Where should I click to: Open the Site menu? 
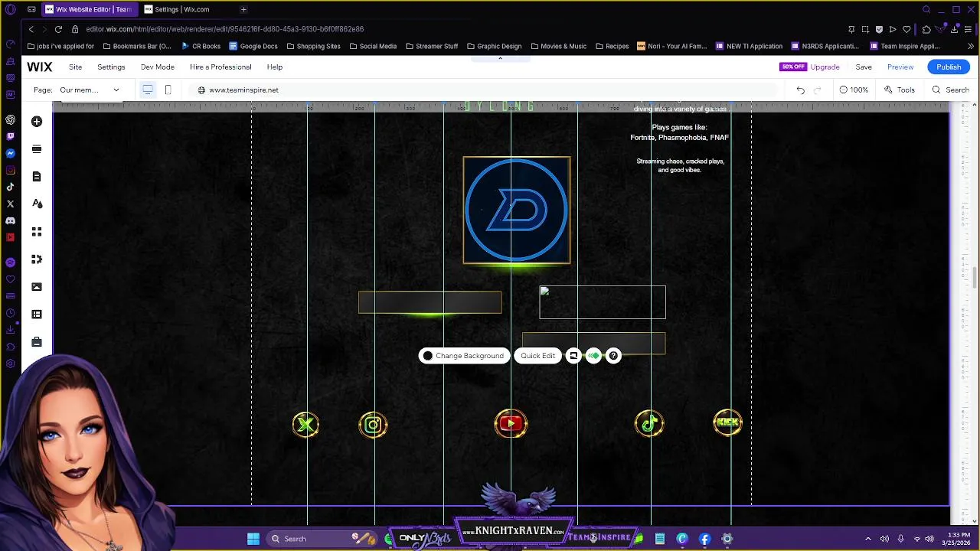click(x=75, y=67)
